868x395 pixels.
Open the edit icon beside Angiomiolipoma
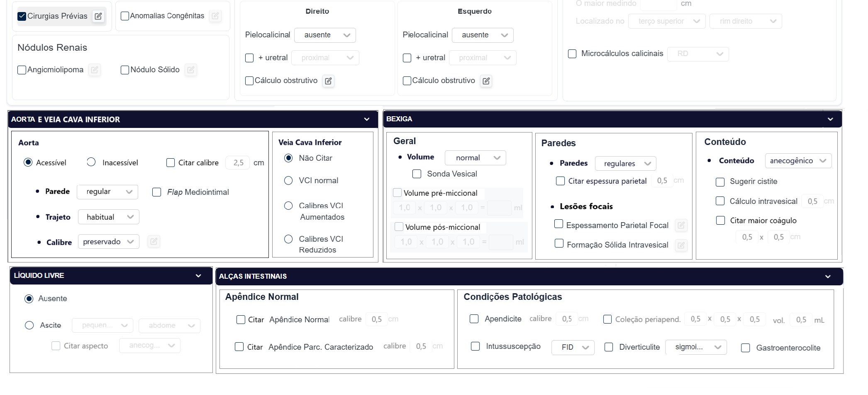pos(95,70)
